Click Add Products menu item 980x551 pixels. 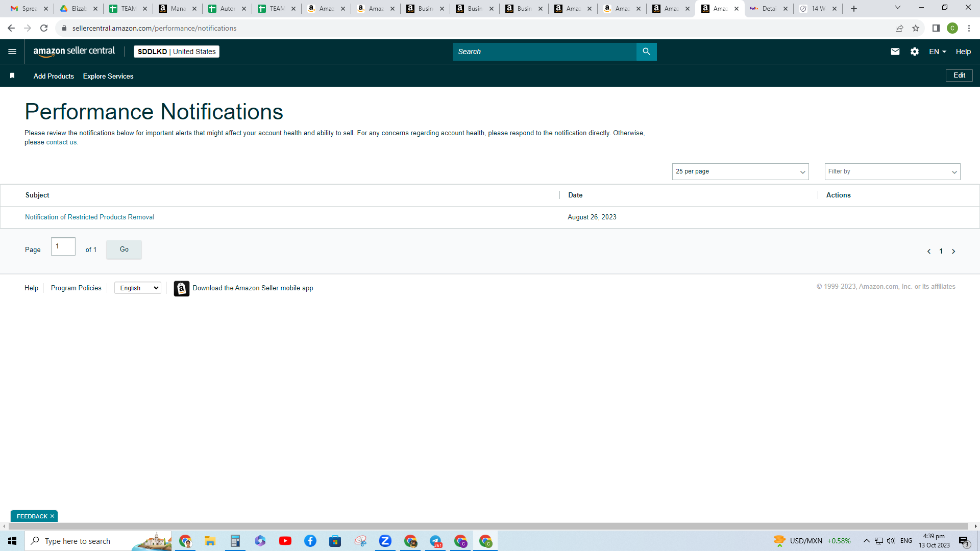(54, 76)
